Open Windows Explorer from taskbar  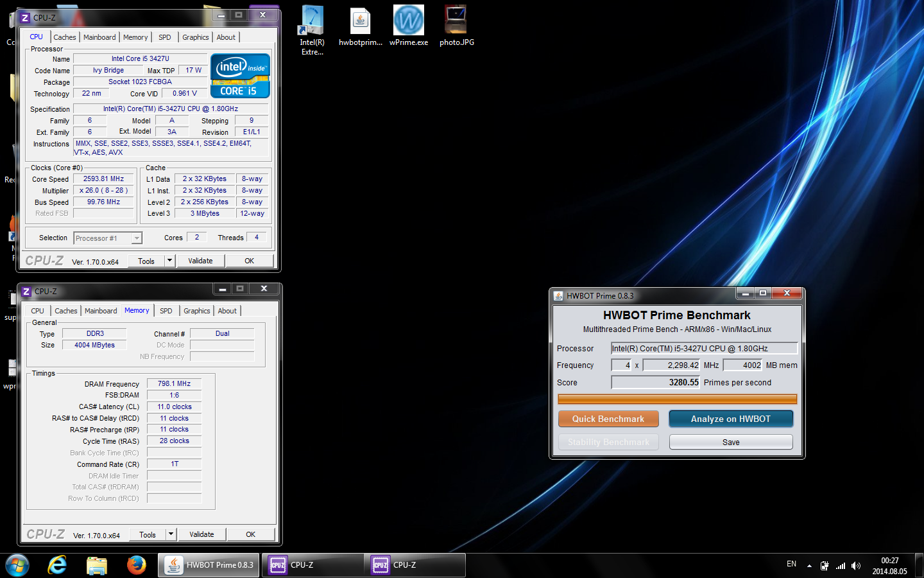pos(96,565)
